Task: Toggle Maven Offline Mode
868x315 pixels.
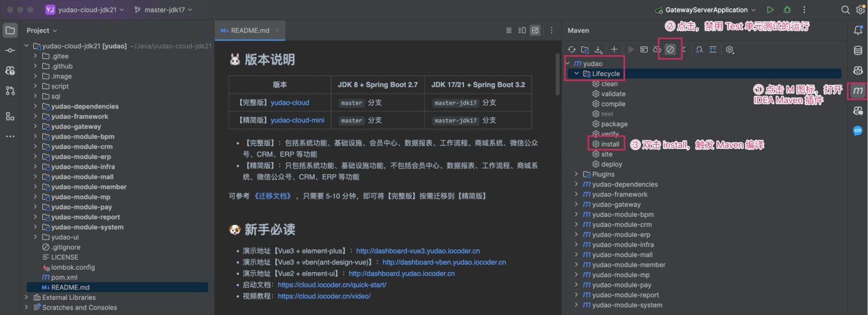Action: point(657,49)
